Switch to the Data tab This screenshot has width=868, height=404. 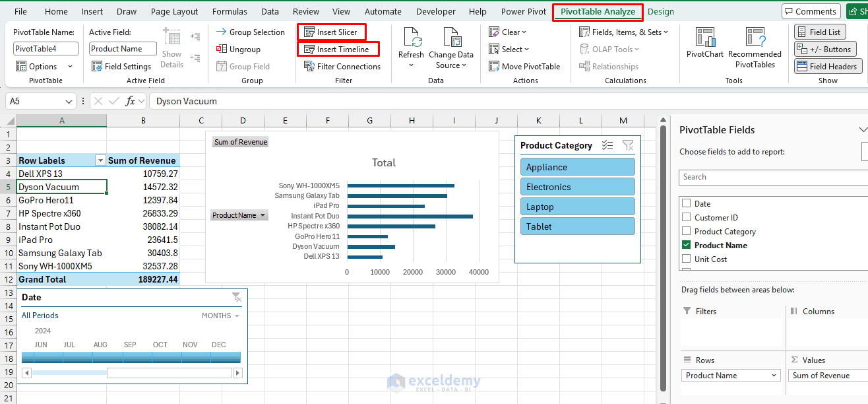pyautogui.click(x=270, y=11)
